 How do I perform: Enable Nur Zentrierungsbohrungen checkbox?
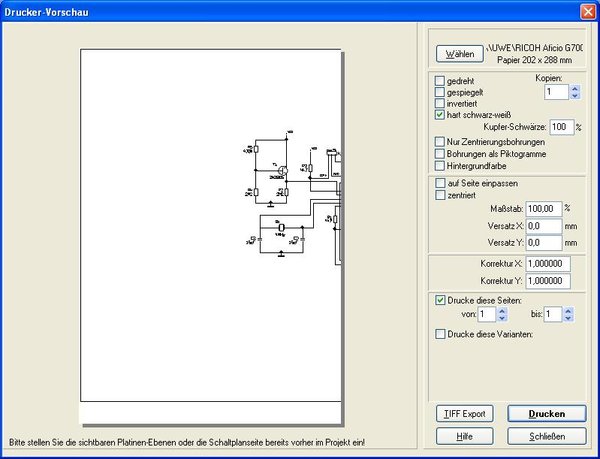(x=440, y=142)
